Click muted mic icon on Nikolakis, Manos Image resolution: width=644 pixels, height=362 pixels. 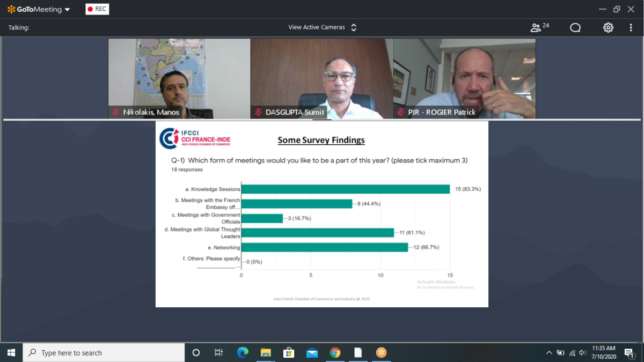click(115, 112)
